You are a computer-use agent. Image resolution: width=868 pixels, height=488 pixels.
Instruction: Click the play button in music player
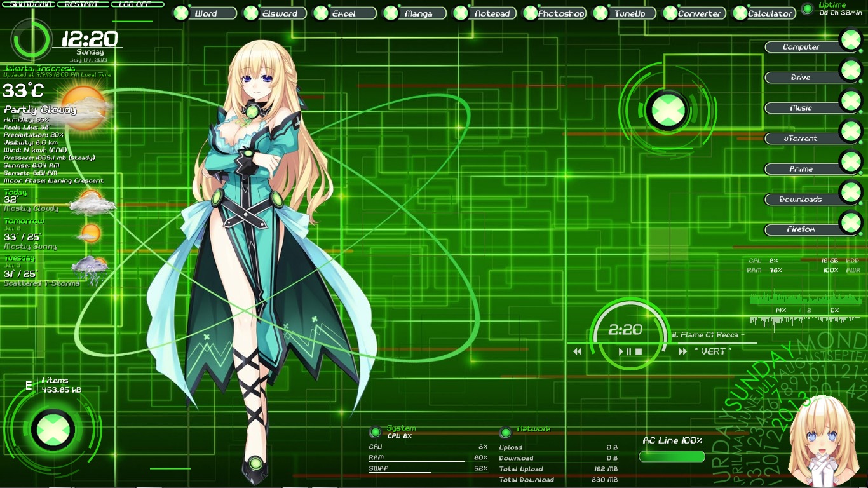(621, 351)
